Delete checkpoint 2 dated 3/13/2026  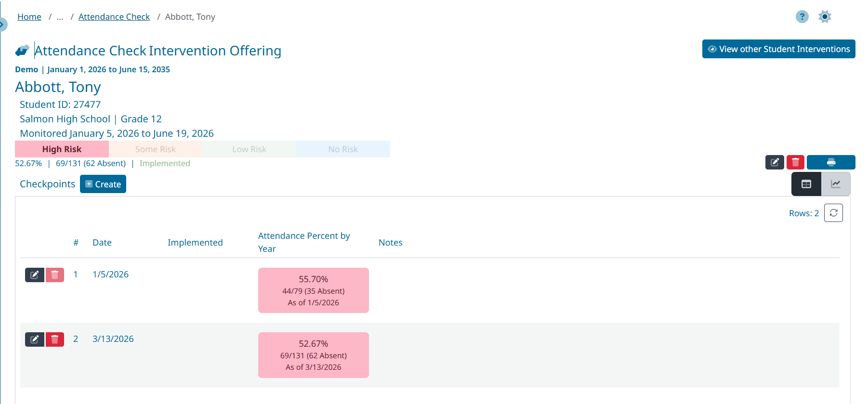point(55,339)
